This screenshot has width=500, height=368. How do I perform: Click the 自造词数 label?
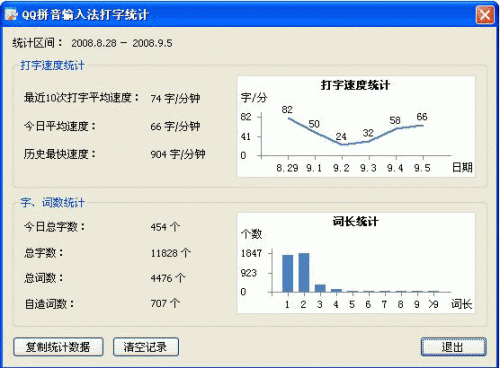pos(49,304)
